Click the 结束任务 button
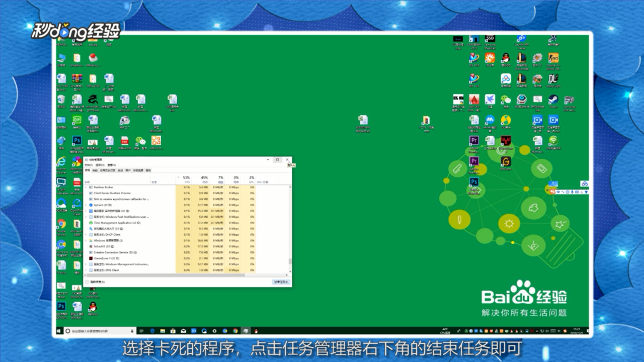644x362 pixels. (281, 282)
